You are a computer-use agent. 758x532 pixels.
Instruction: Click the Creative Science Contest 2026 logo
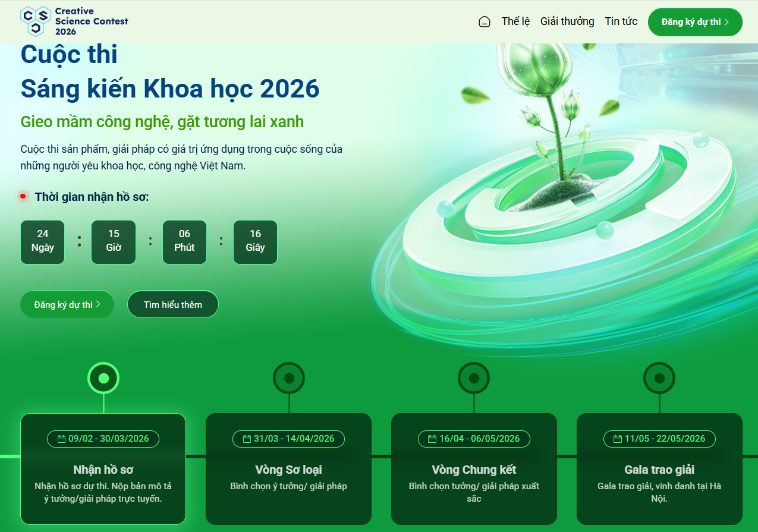click(74, 21)
